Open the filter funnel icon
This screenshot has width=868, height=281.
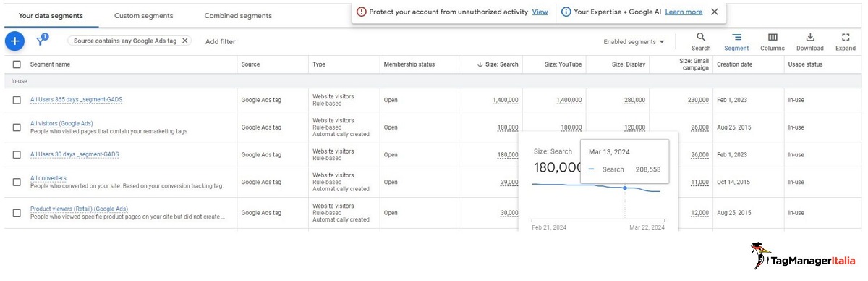click(x=41, y=41)
